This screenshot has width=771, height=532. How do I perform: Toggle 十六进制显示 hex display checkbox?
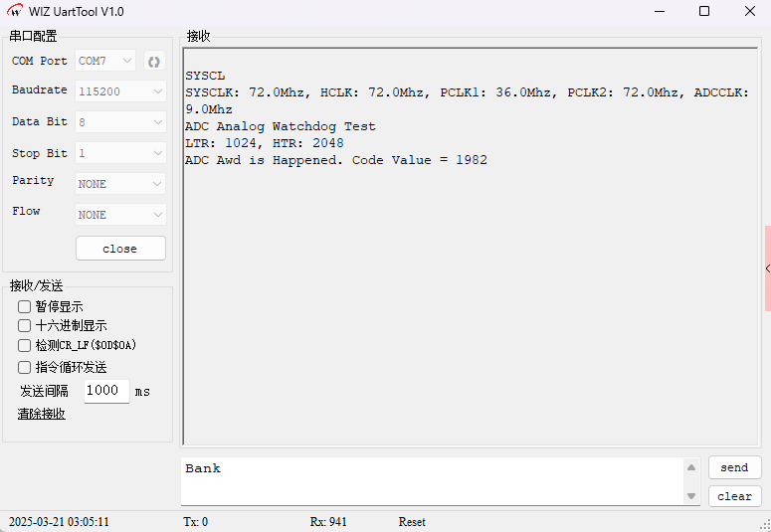(x=25, y=325)
